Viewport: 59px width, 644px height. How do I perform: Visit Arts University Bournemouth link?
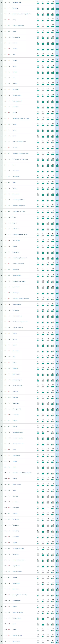20,258
